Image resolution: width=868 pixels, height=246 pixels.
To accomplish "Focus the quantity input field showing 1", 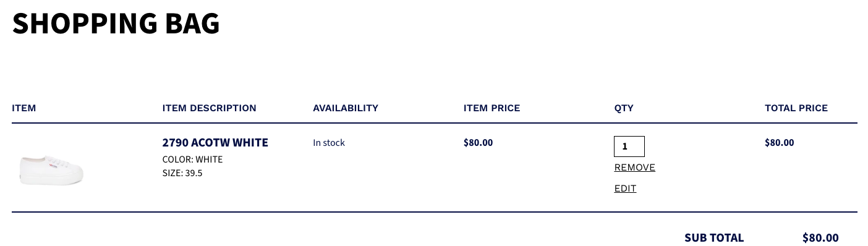I will pos(629,146).
